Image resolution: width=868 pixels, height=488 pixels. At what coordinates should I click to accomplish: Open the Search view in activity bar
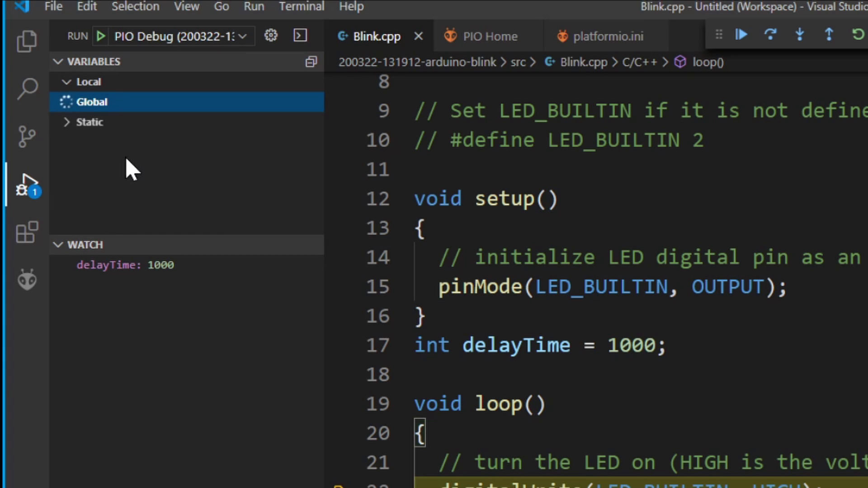point(27,89)
